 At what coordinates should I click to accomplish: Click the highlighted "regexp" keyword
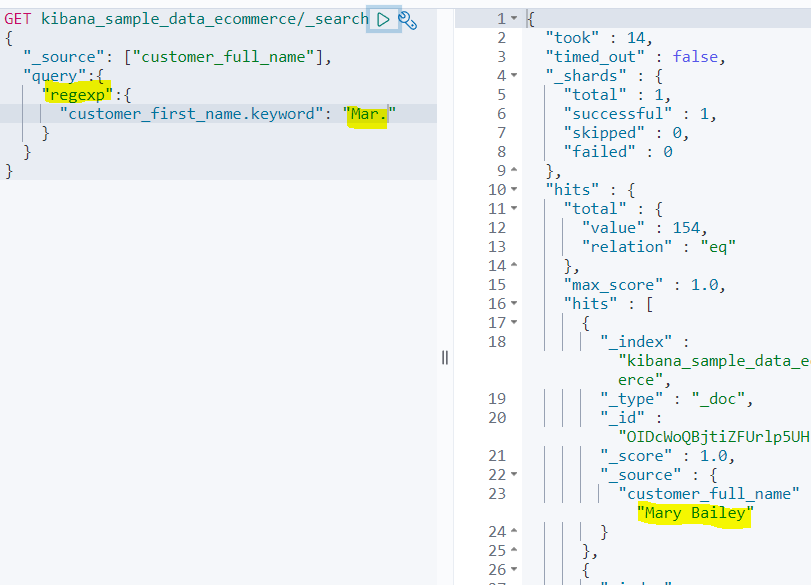click(x=78, y=95)
